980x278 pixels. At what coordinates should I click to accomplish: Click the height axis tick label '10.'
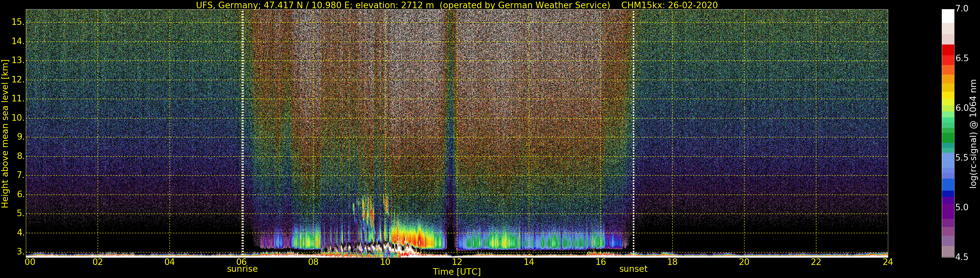(18, 118)
